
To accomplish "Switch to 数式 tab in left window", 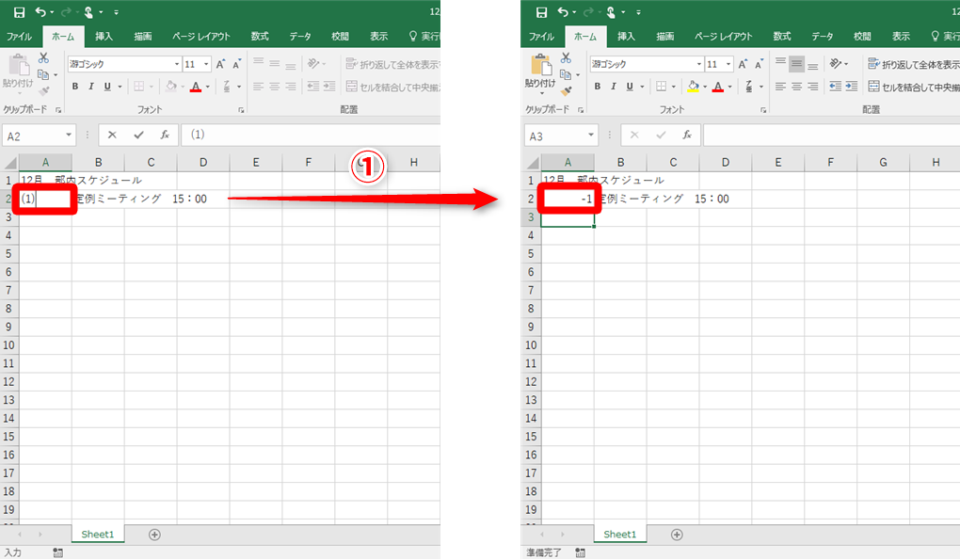I will click(x=260, y=36).
